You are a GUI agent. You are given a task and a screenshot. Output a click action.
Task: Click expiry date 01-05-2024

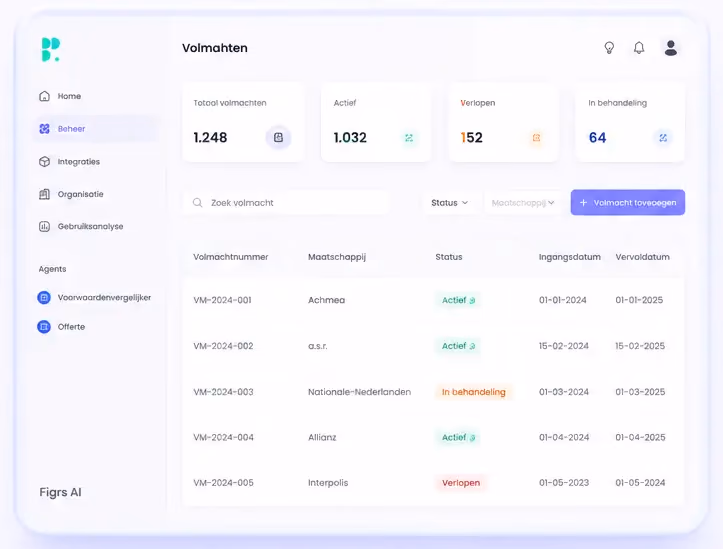pyautogui.click(x=640, y=483)
